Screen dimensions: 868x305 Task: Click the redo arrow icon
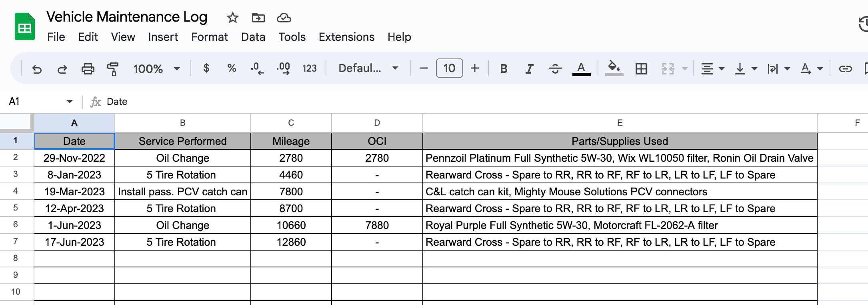[62, 69]
